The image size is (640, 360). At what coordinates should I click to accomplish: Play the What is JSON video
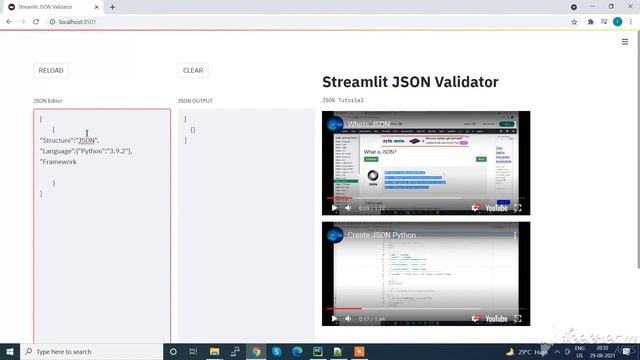(x=334, y=208)
